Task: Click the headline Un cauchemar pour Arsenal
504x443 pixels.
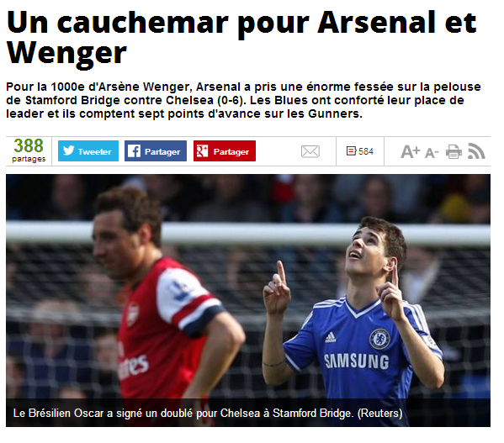Action: 241,37
